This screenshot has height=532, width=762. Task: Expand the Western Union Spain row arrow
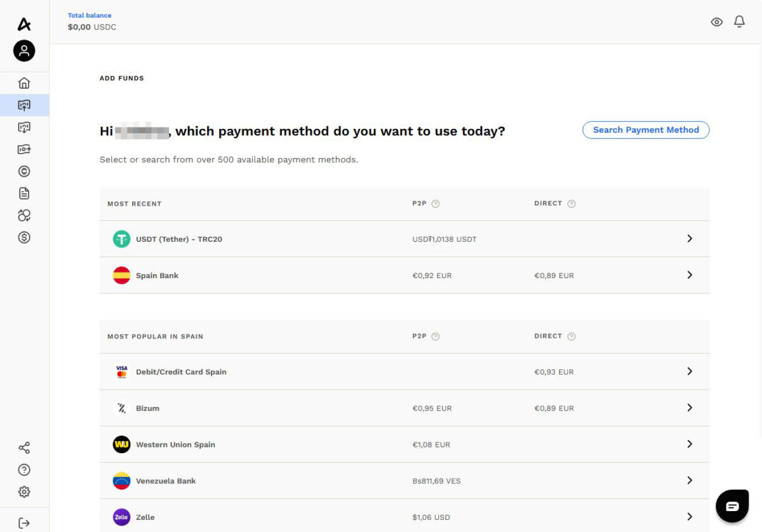(690, 444)
